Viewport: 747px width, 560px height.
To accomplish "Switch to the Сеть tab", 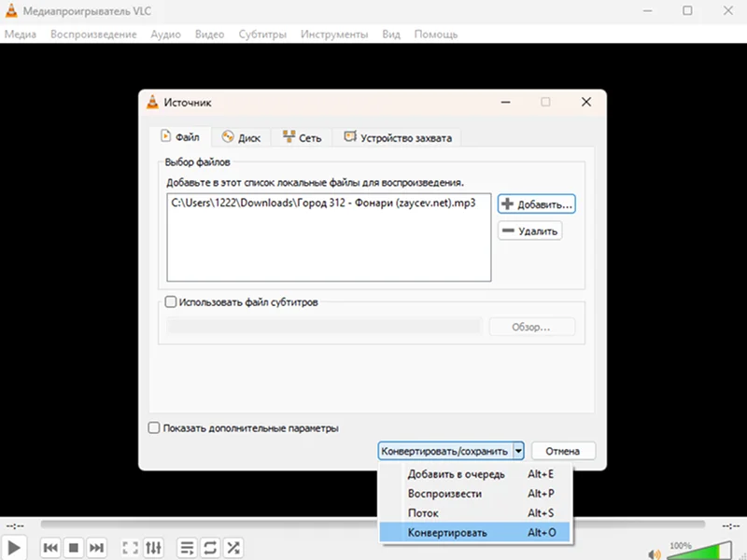I will [x=302, y=137].
